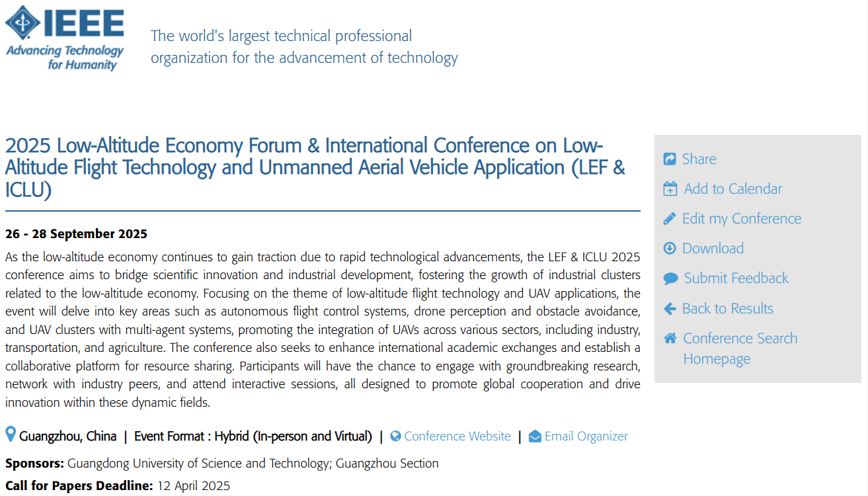Viewport: 868px width, 496px height.
Task: Click the date 26 - 28 September 2025
Action: pos(76,234)
